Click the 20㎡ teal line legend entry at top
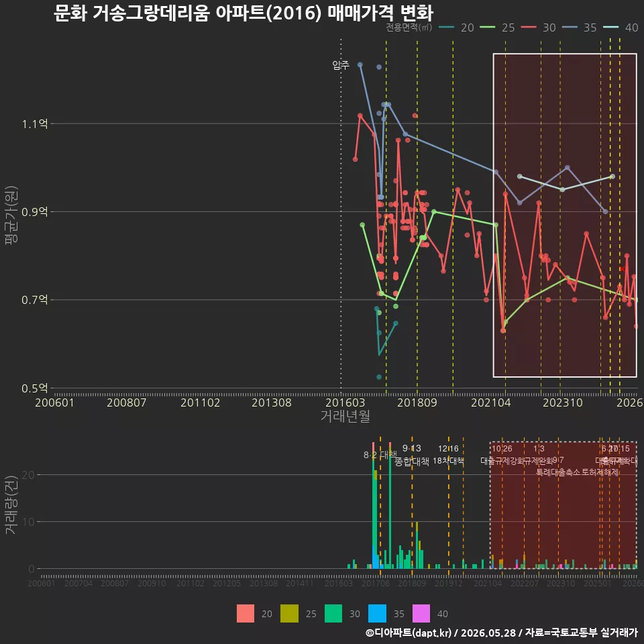 pyautogui.click(x=456, y=28)
